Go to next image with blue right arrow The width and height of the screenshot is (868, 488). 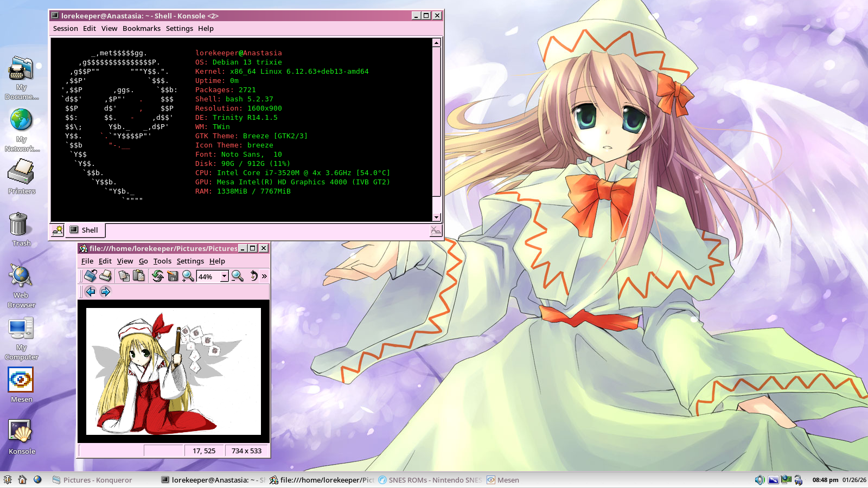(105, 292)
